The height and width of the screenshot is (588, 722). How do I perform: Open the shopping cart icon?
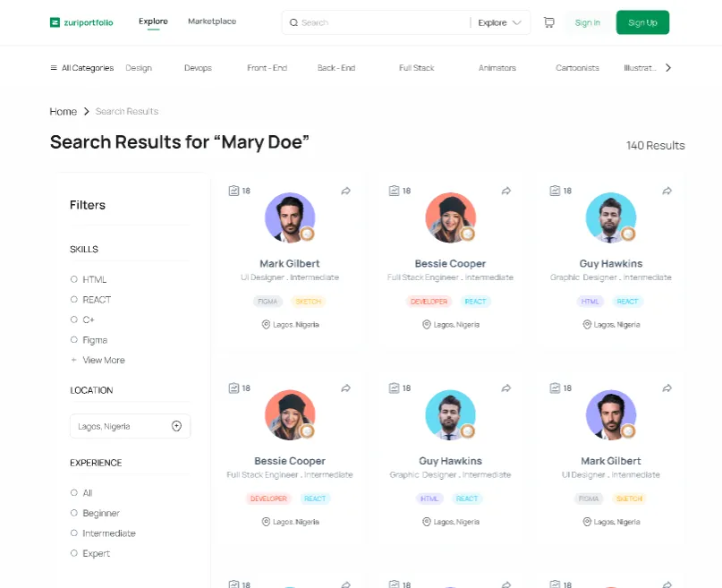click(548, 22)
